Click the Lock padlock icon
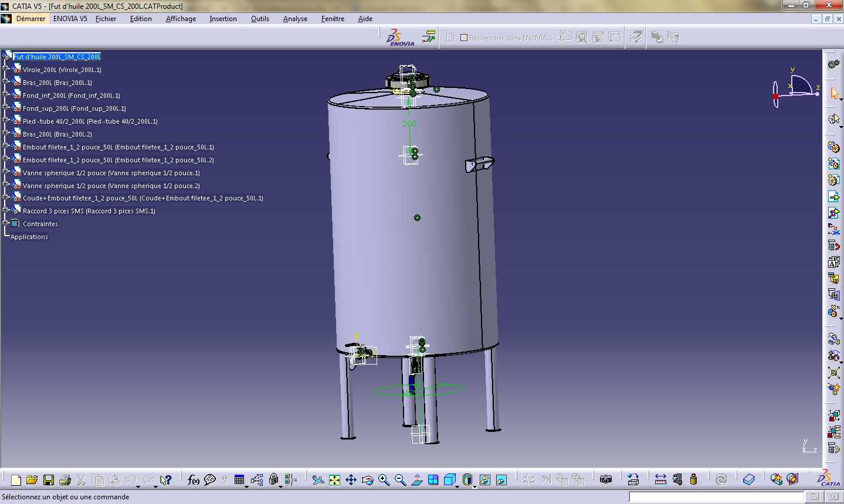The width and height of the screenshot is (844, 504). [x=273, y=480]
